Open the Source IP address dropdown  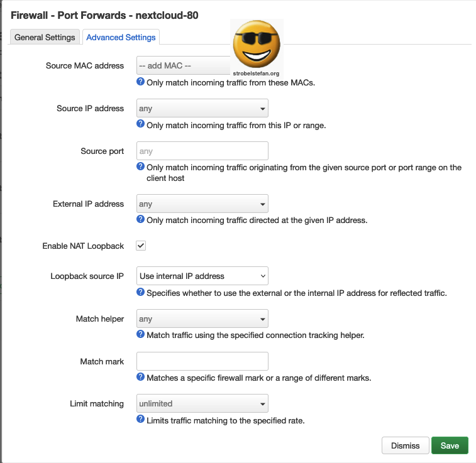tap(202, 109)
